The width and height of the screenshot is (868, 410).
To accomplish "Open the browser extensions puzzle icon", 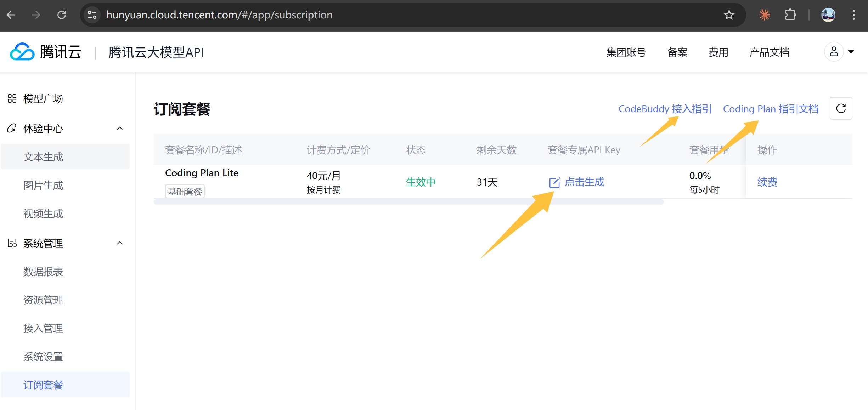I will [790, 15].
